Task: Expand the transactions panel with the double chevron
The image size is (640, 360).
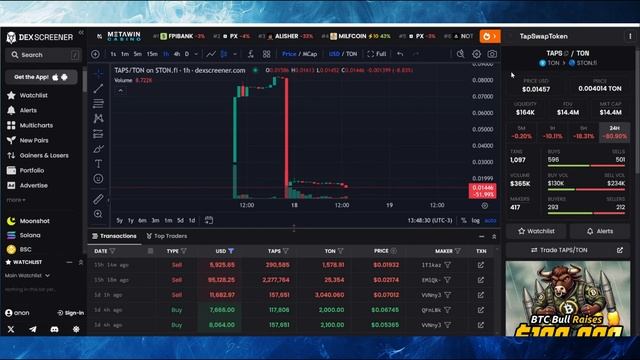Action: click(x=493, y=236)
